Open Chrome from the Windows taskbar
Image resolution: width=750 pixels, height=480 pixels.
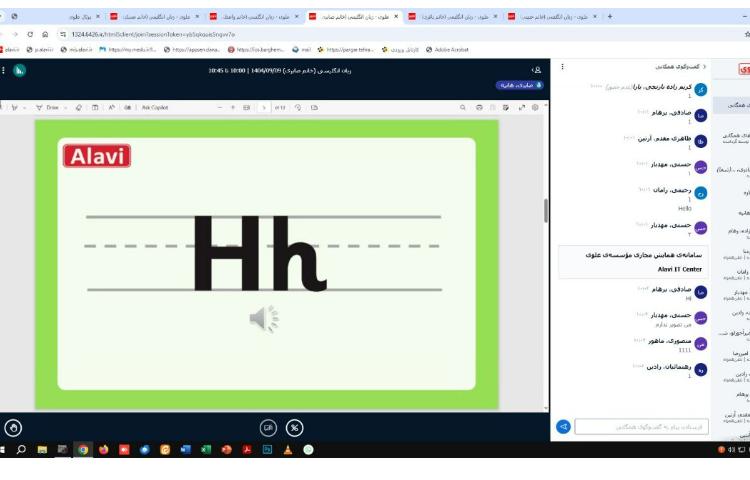pyautogui.click(x=83, y=450)
